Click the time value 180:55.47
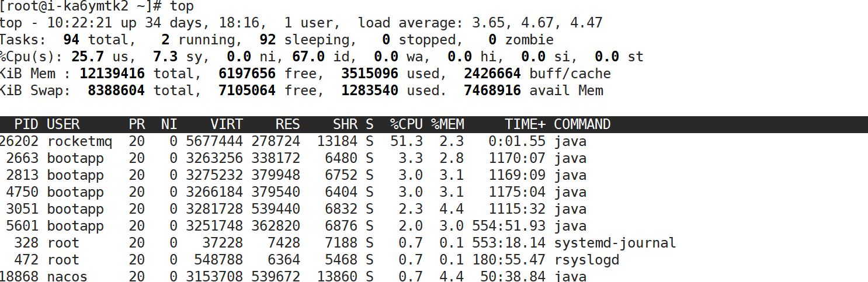Viewport: 868px width, 282px height. [x=509, y=260]
